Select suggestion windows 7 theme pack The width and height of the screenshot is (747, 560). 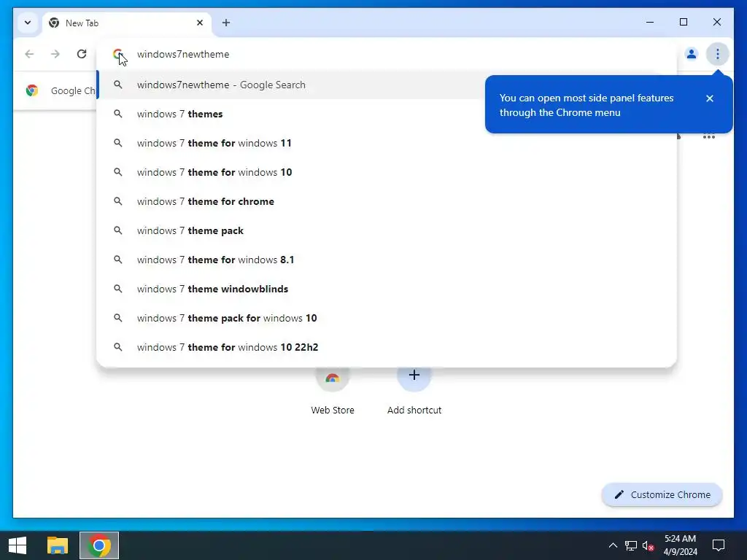[387, 230]
